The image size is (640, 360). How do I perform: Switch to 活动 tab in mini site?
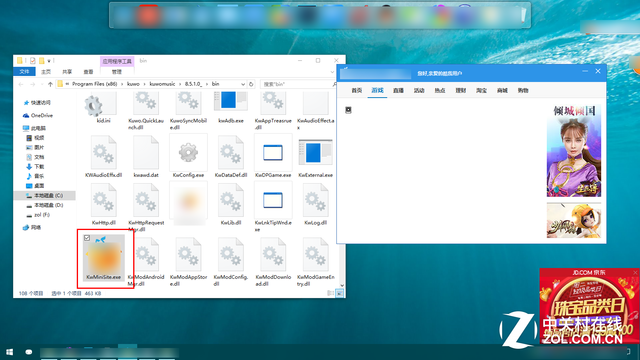(x=419, y=90)
